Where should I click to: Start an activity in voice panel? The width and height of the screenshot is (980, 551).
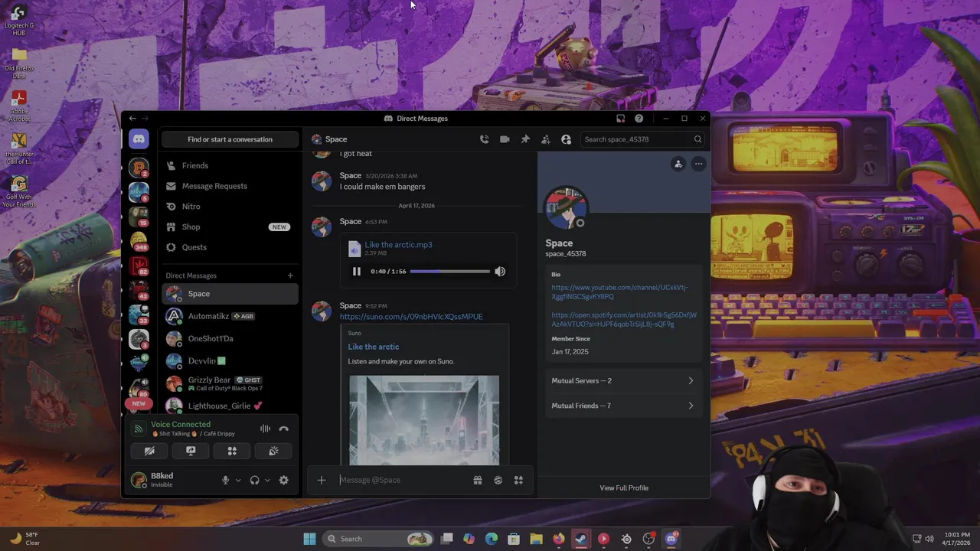point(232,452)
